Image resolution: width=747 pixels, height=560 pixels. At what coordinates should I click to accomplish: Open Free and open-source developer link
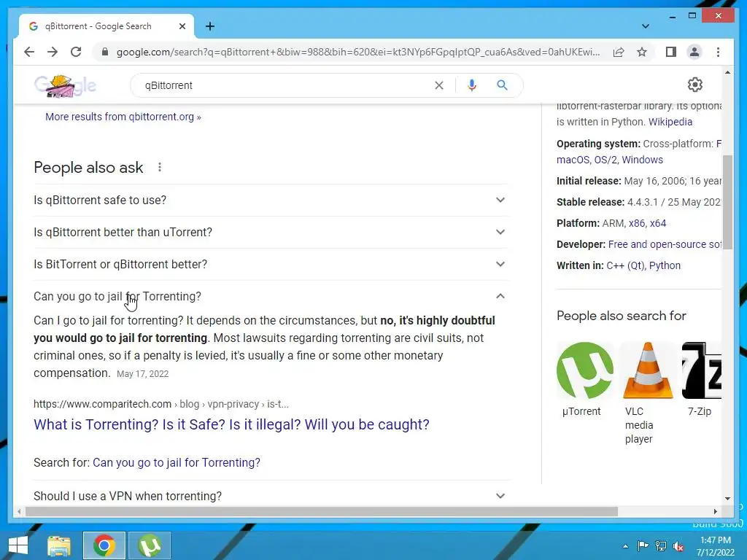[665, 244]
